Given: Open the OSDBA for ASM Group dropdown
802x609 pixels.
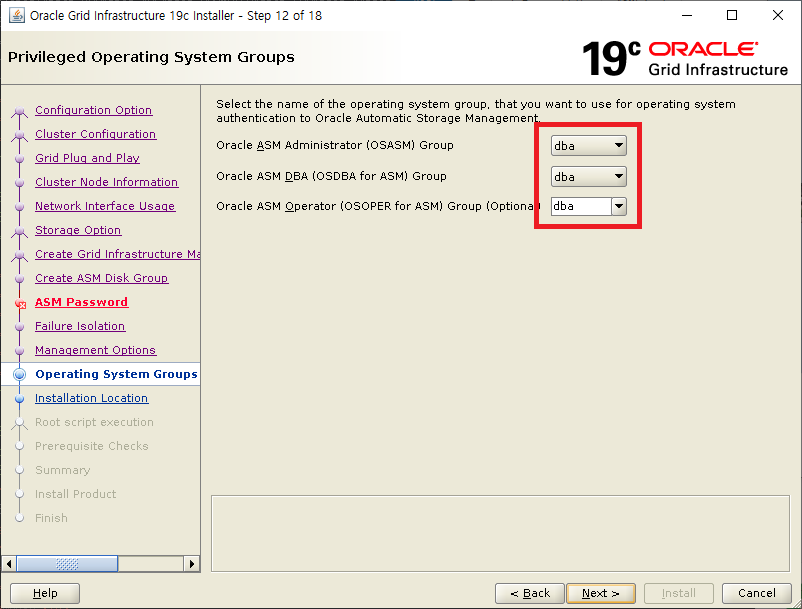Looking at the screenshot, I should coord(588,176).
